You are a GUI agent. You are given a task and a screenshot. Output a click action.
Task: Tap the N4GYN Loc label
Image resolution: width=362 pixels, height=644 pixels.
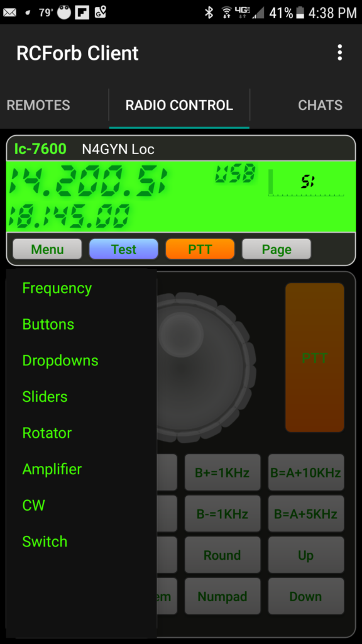point(118,149)
